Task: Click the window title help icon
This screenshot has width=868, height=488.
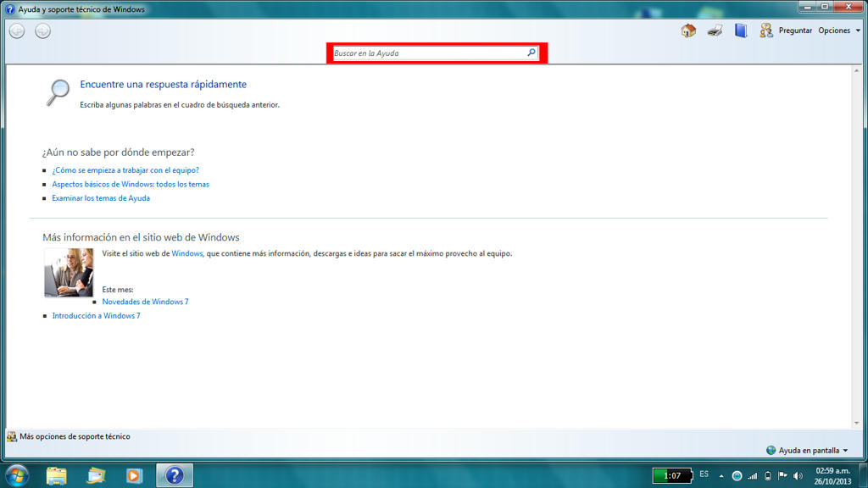Action: click(9, 9)
